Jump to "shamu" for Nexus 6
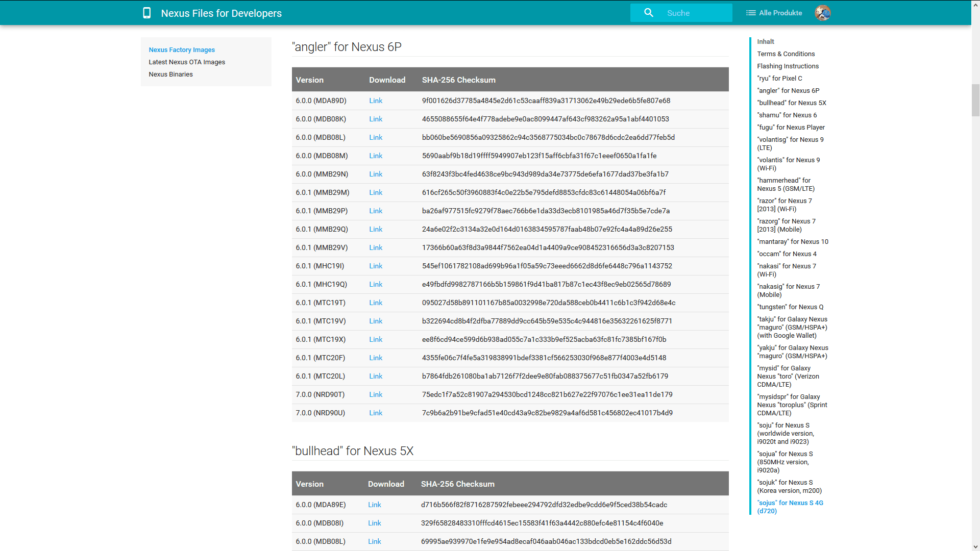 (787, 115)
